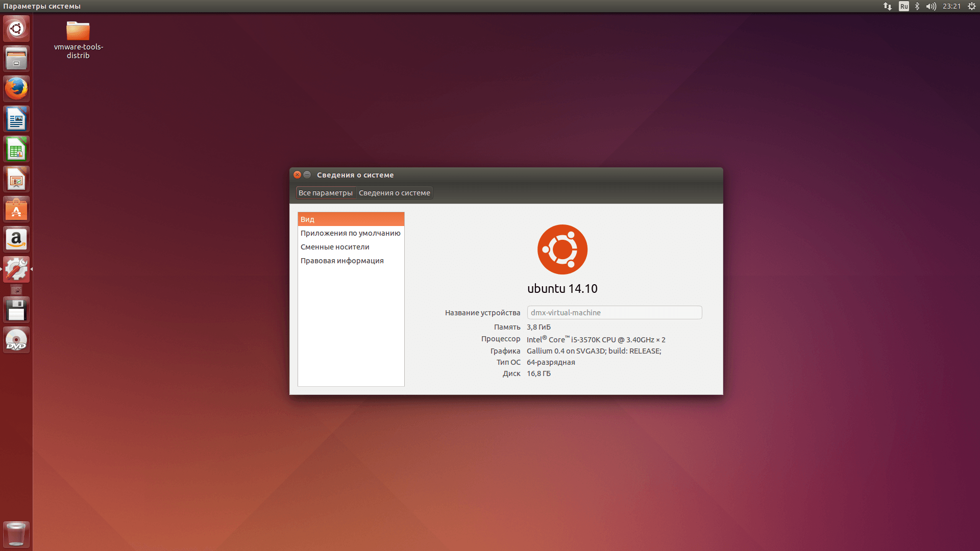This screenshot has height=551, width=980.
Task: Open the Trash in launcher
Action: pyautogui.click(x=16, y=534)
